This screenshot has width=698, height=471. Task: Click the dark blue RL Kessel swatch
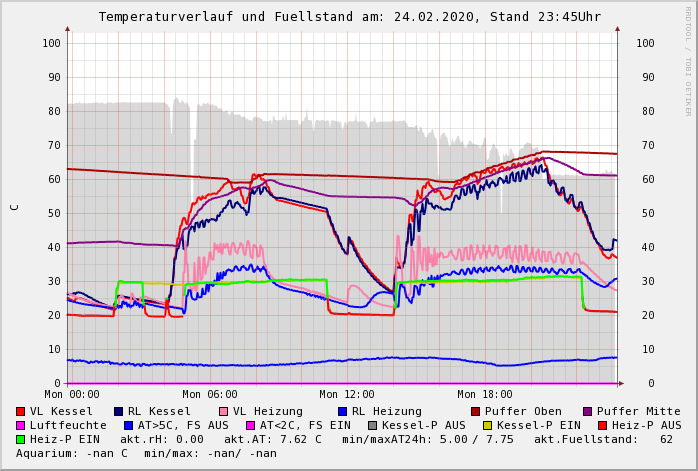pos(119,411)
